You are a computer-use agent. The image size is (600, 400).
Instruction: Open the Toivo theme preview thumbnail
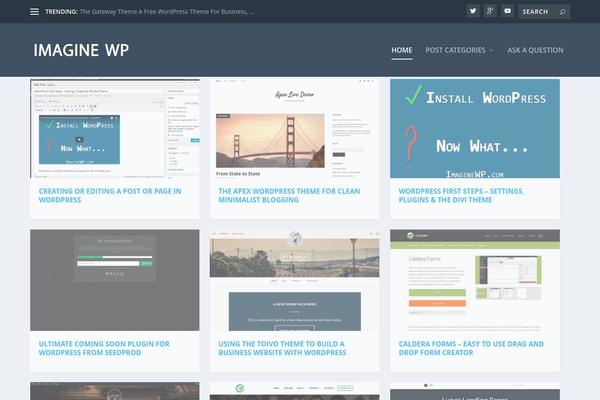pyautogui.click(x=295, y=280)
